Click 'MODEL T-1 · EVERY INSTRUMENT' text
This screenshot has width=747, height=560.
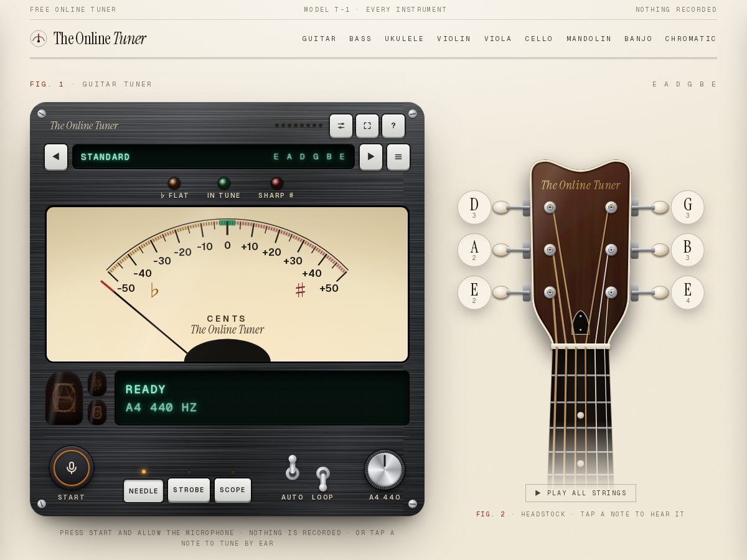click(x=375, y=9)
